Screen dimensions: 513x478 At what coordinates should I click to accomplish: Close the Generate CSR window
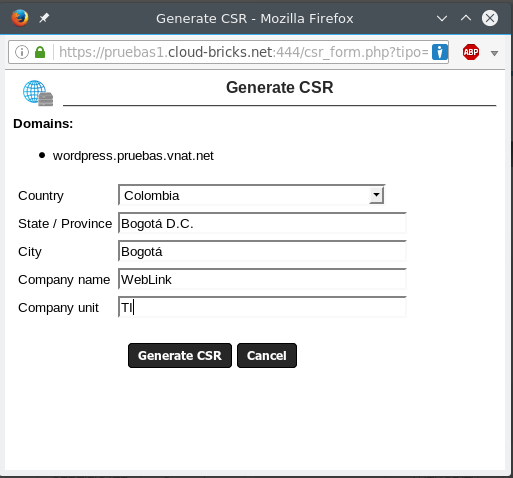pos(490,18)
